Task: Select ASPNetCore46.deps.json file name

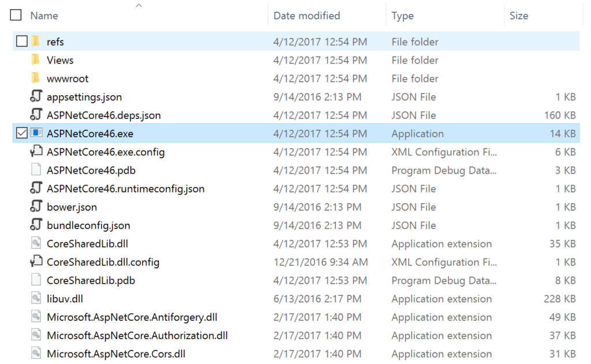Action: [x=104, y=116]
